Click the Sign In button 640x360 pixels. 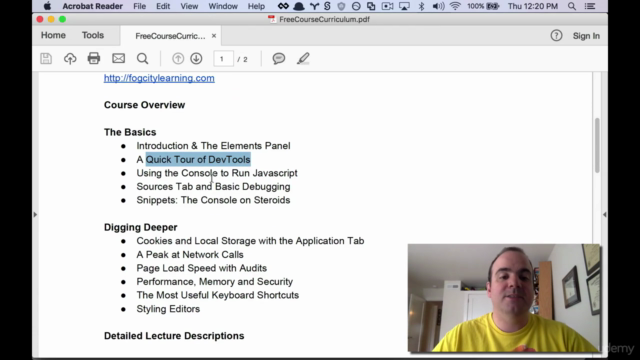pyautogui.click(x=586, y=36)
